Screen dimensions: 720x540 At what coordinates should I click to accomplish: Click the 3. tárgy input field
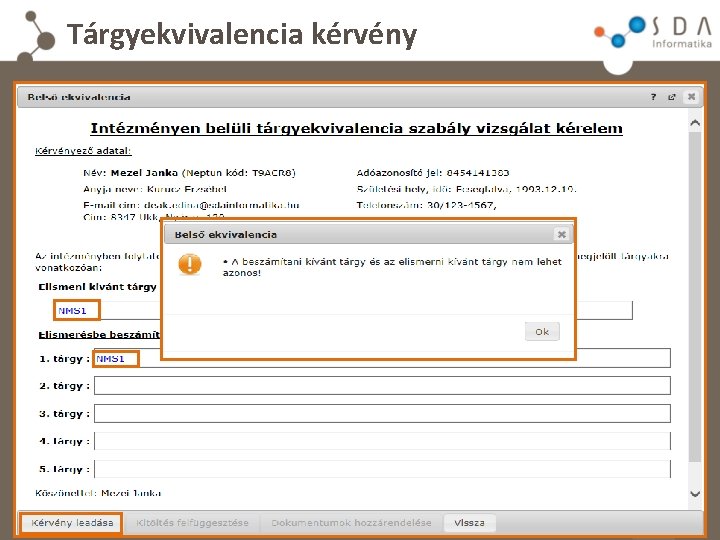[382, 413]
